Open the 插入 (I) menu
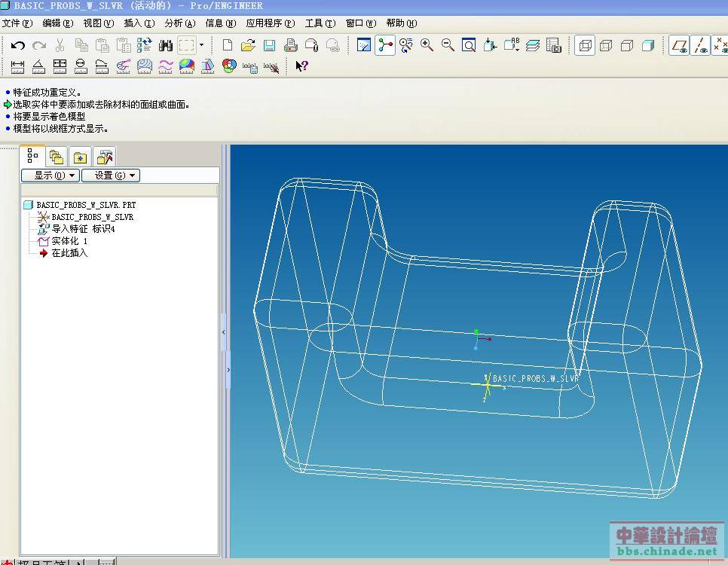 139,23
